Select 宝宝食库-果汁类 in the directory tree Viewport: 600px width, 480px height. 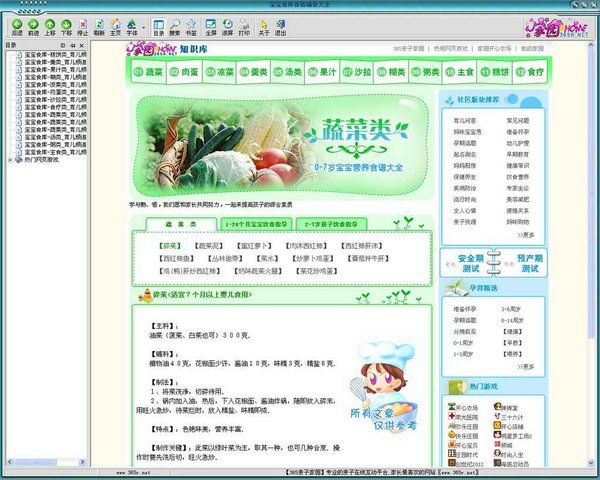[55, 69]
